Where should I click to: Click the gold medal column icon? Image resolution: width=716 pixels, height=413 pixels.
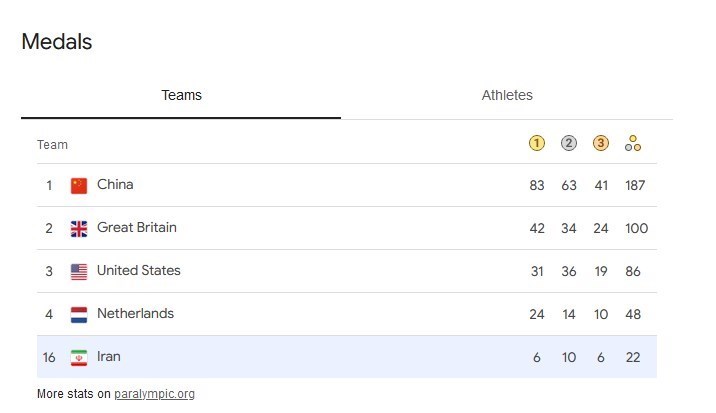(537, 143)
